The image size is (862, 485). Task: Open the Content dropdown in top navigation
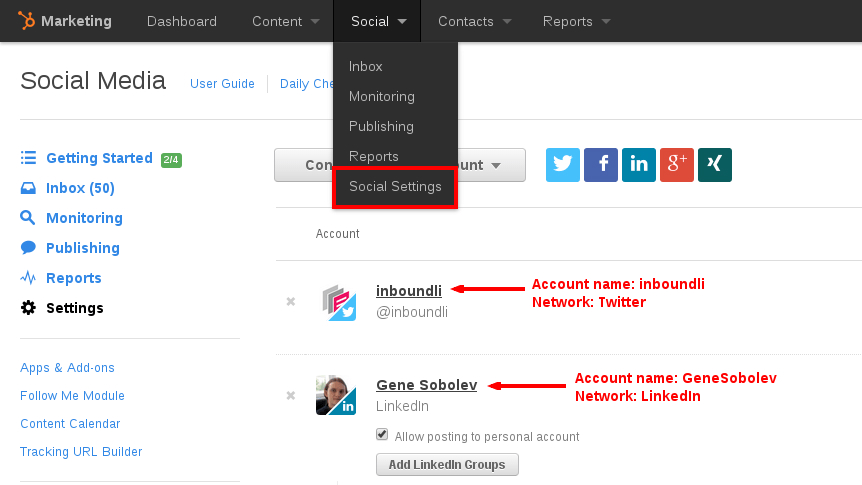point(285,21)
